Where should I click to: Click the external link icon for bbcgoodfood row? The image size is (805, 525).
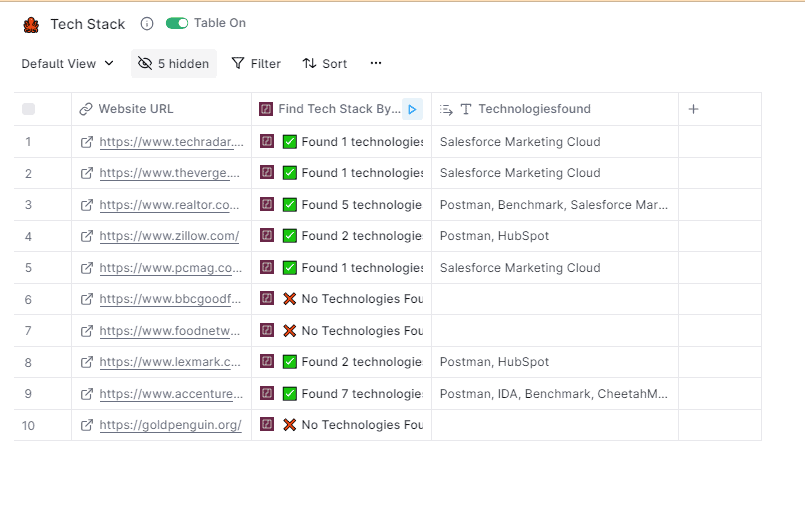point(87,299)
